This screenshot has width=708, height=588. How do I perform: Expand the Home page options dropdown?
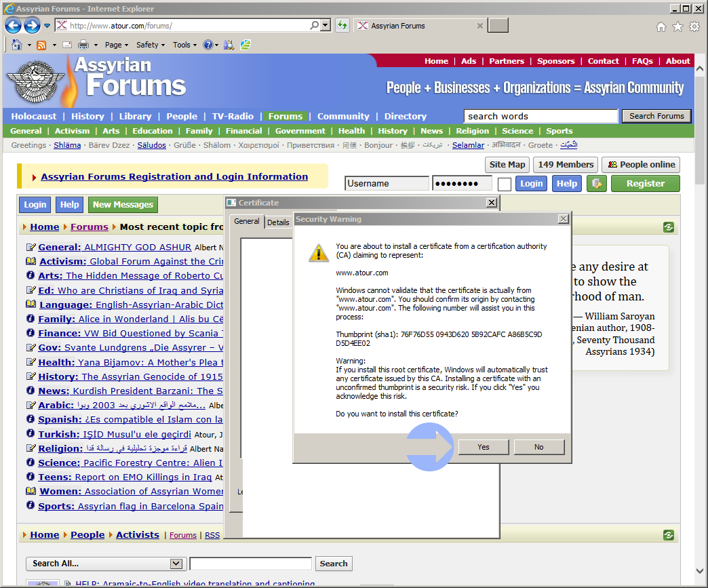pyautogui.click(x=29, y=45)
